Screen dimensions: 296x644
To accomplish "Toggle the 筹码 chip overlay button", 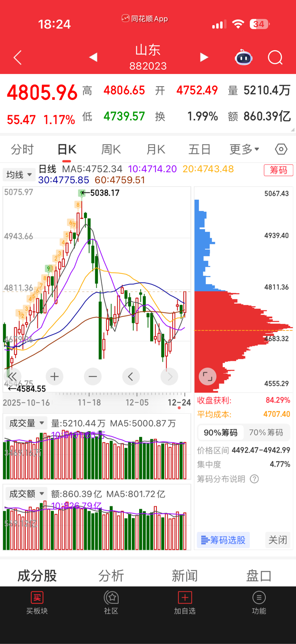I will 278,170.
